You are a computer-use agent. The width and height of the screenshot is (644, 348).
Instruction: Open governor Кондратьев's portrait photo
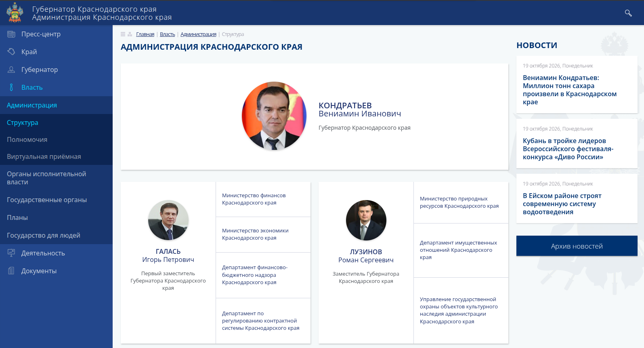coord(274,116)
